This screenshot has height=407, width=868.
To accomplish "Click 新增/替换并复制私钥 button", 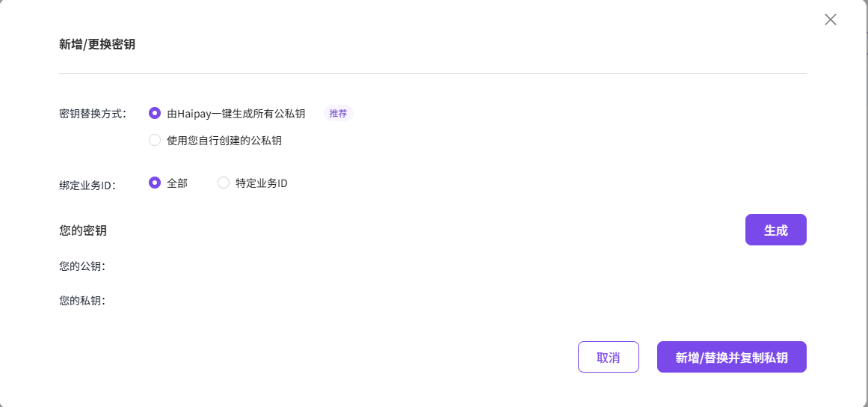I will [731, 357].
